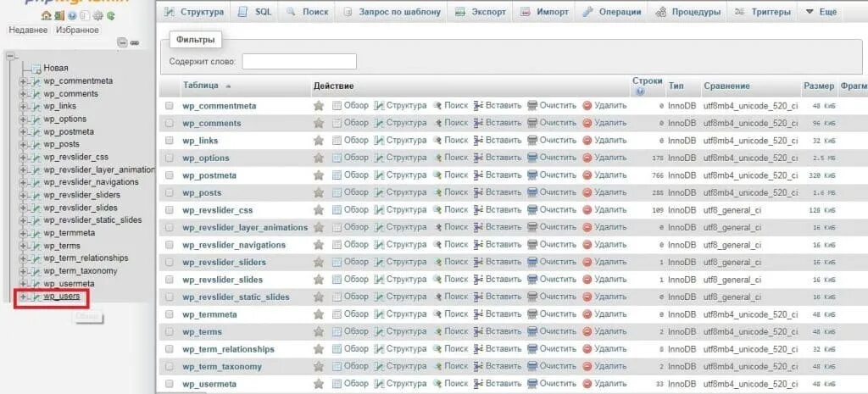Open the navigation settings gear icon
The width and height of the screenshot is (868, 394).
click(99, 15)
